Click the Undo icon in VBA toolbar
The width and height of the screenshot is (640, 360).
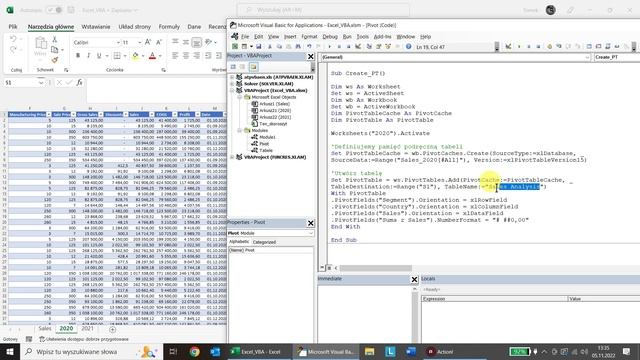[x=309, y=47]
